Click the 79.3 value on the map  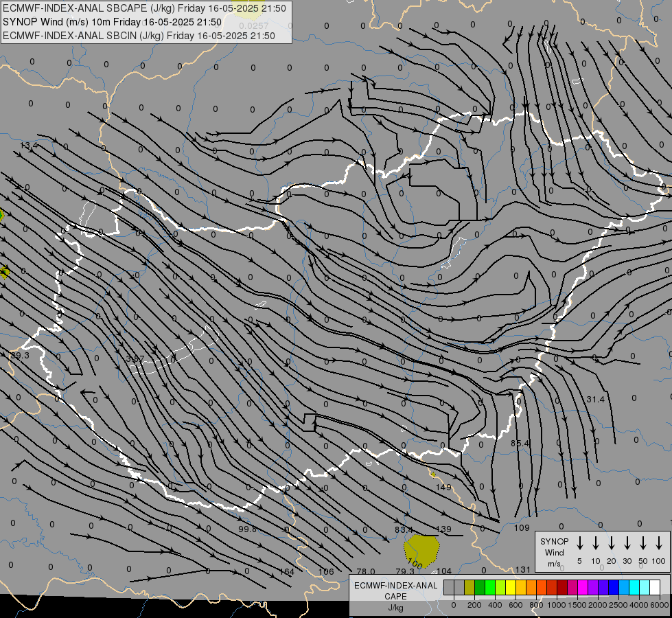[x=405, y=571]
